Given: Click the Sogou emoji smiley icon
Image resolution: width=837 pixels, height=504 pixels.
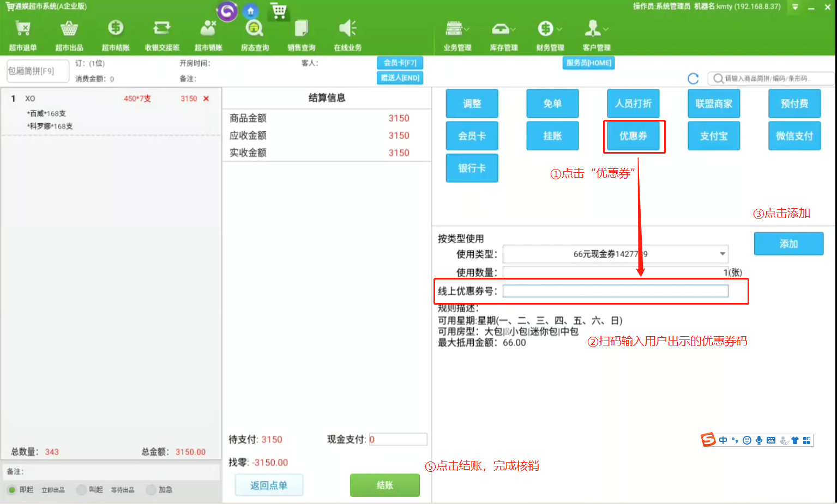Looking at the screenshot, I should click(x=747, y=440).
